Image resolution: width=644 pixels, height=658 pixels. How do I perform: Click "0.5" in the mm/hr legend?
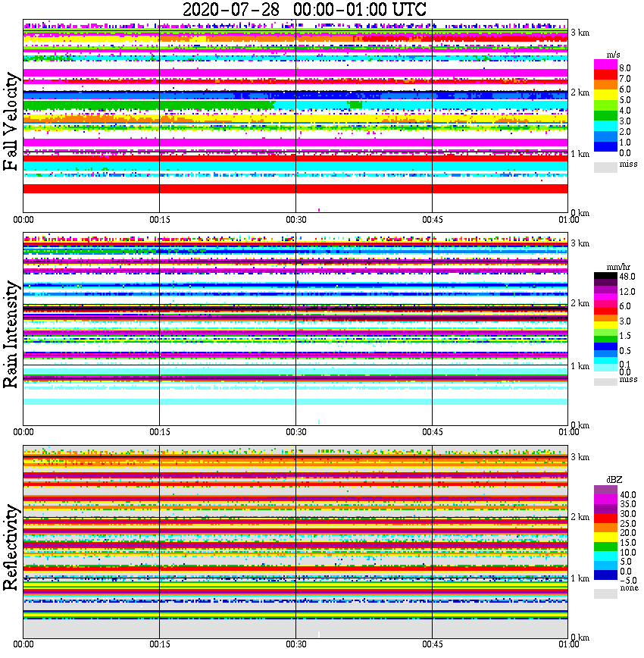coord(625,350)
